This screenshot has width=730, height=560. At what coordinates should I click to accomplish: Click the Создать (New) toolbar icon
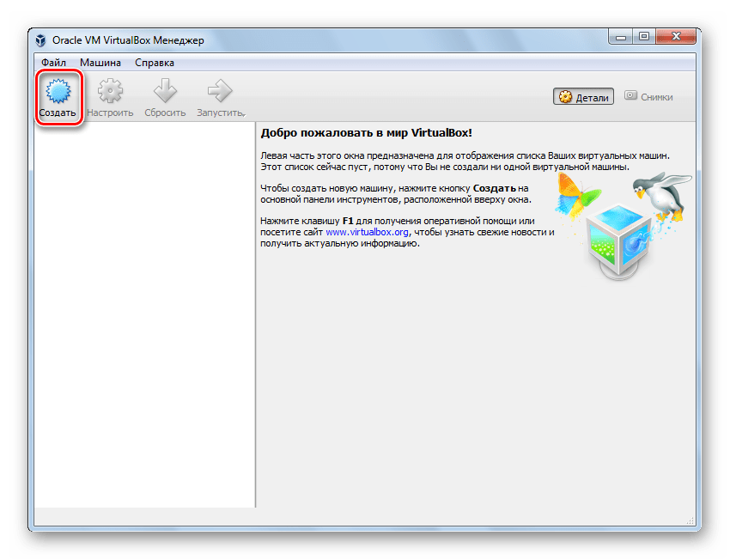pyautogui.click(x=58, y=91)
